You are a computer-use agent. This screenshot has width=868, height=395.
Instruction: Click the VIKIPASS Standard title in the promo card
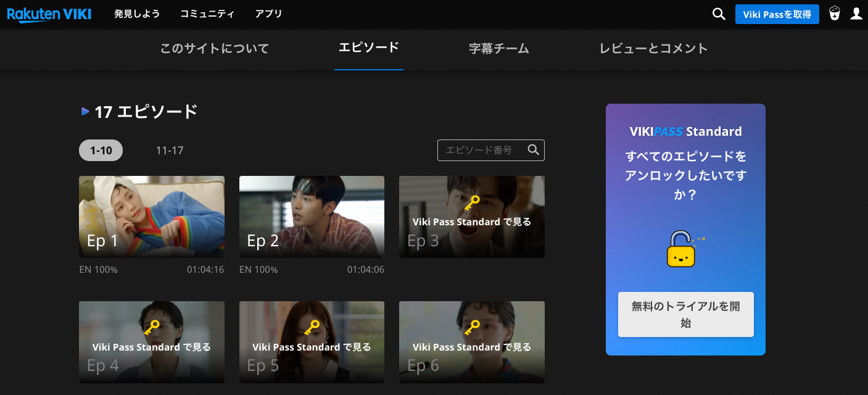[x=686, y=131]
